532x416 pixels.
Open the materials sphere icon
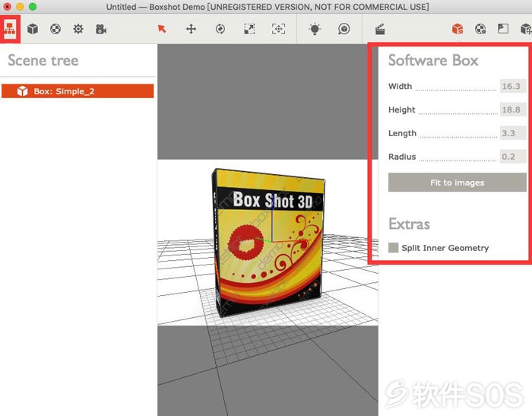[x=55, y=29]
